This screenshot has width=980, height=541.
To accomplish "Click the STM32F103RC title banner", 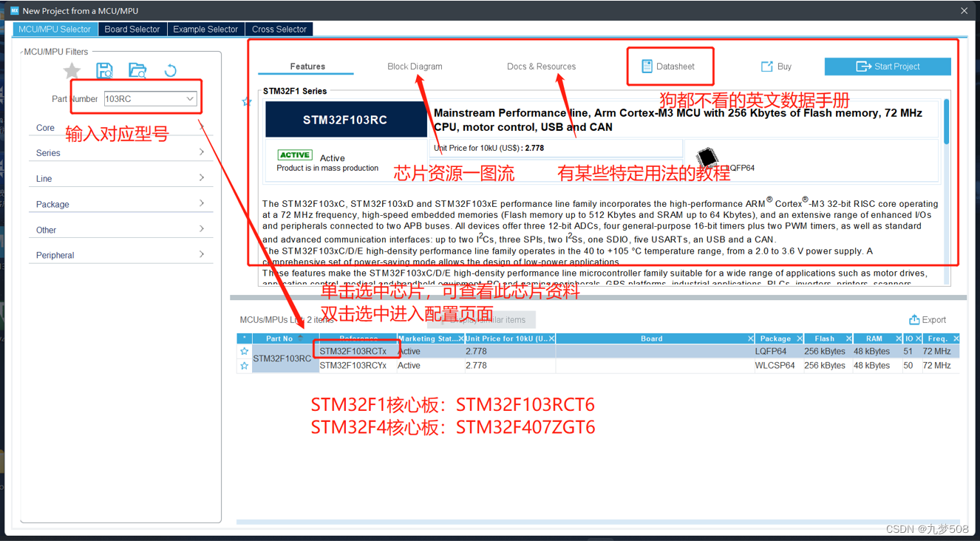I will 345,120.
